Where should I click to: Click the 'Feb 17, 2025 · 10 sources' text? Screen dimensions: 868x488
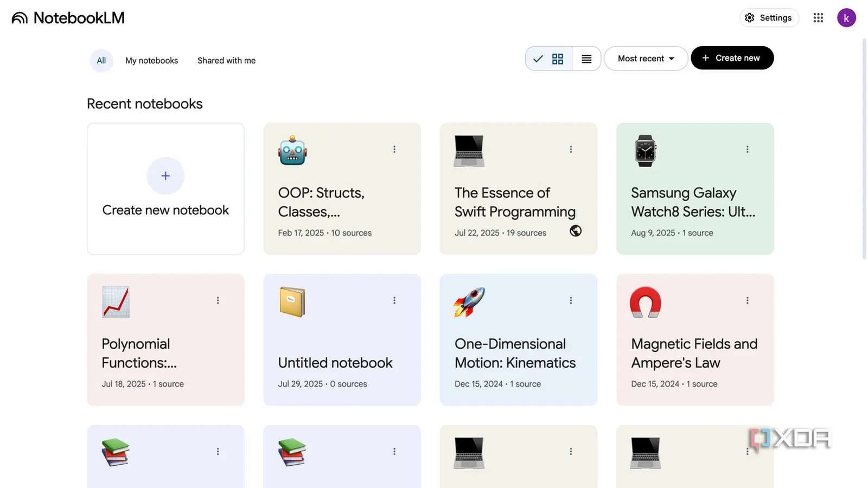point(324,233)
